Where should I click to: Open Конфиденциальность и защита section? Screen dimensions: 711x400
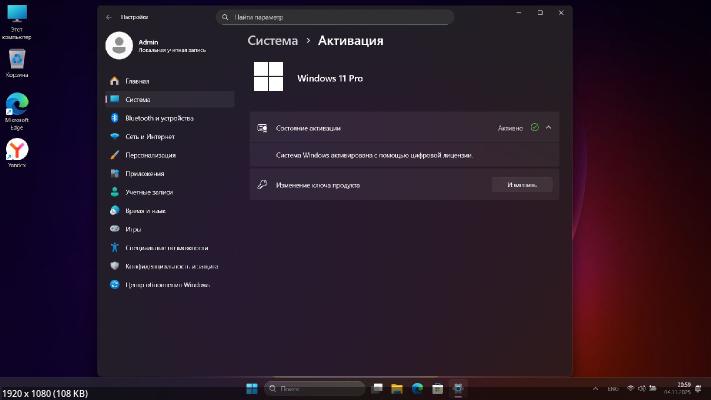(x=171, y=266)
